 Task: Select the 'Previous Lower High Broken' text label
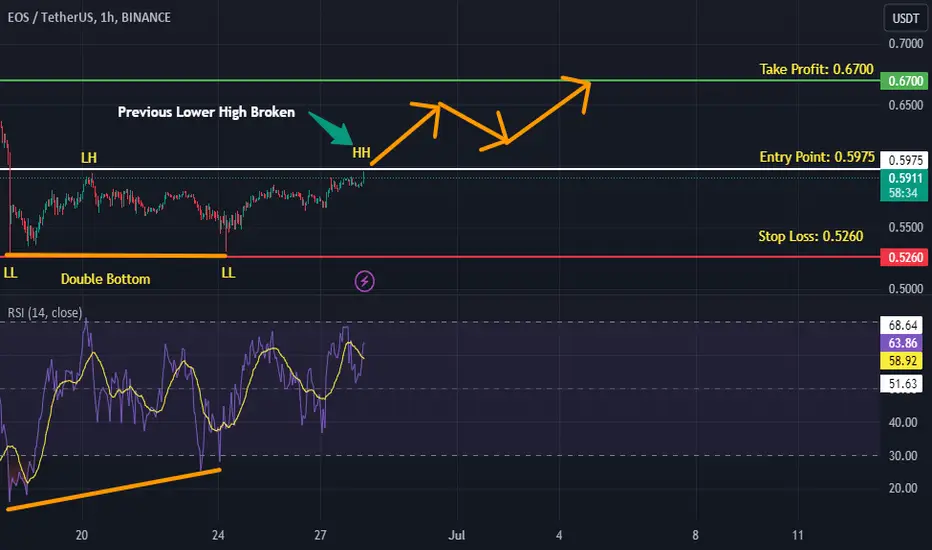click(x=206, y=112)
